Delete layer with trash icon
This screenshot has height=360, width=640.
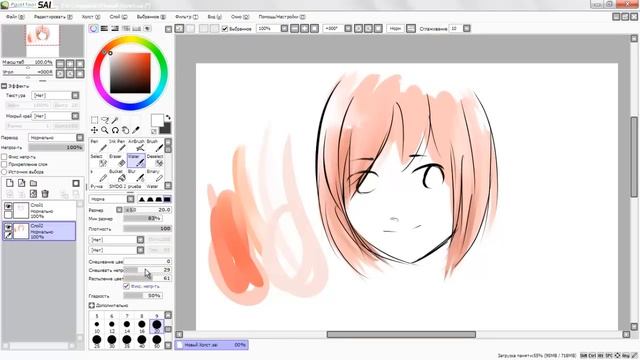(x=45, y=194)
